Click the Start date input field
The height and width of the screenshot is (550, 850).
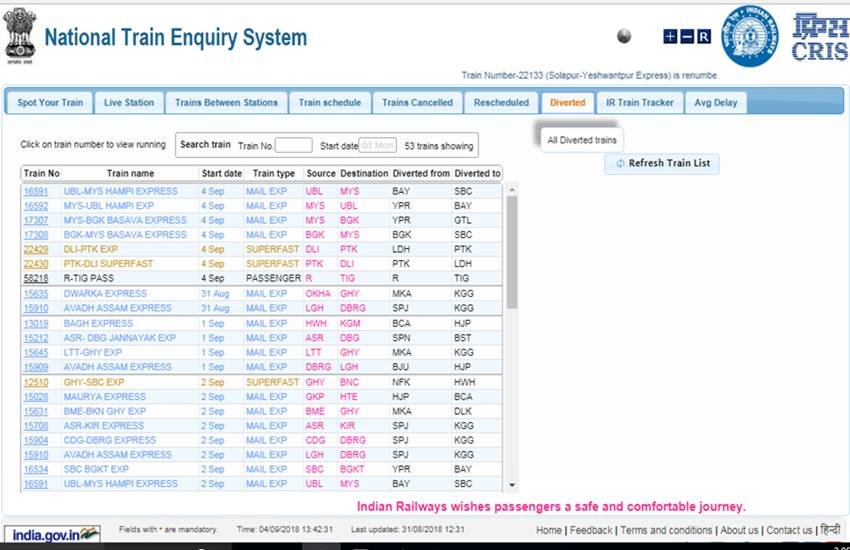click(377, 145)
